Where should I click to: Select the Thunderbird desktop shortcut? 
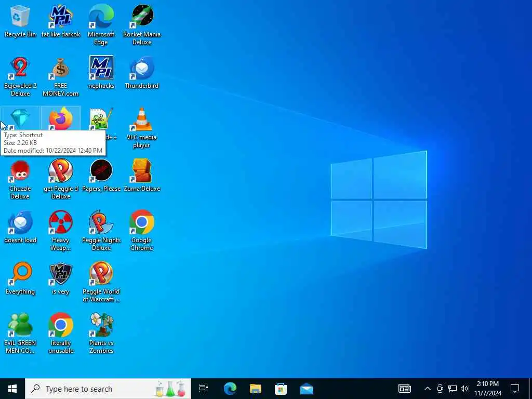(x=142, y=73)
